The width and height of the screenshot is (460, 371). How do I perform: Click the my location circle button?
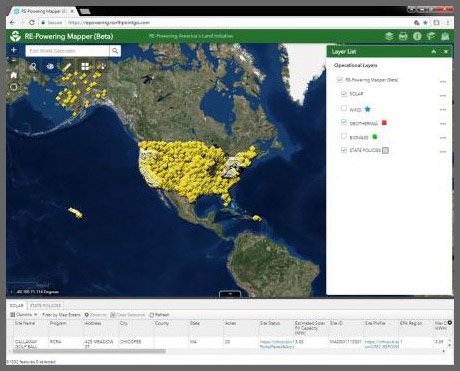point(14,87)
